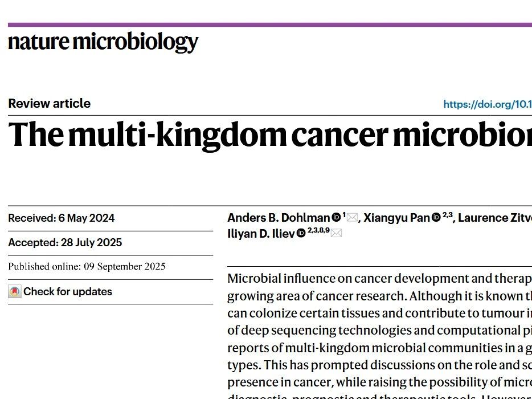Click the nature microbiology journal logo
This screenshot has height=399, width=532.
(103, 42)
